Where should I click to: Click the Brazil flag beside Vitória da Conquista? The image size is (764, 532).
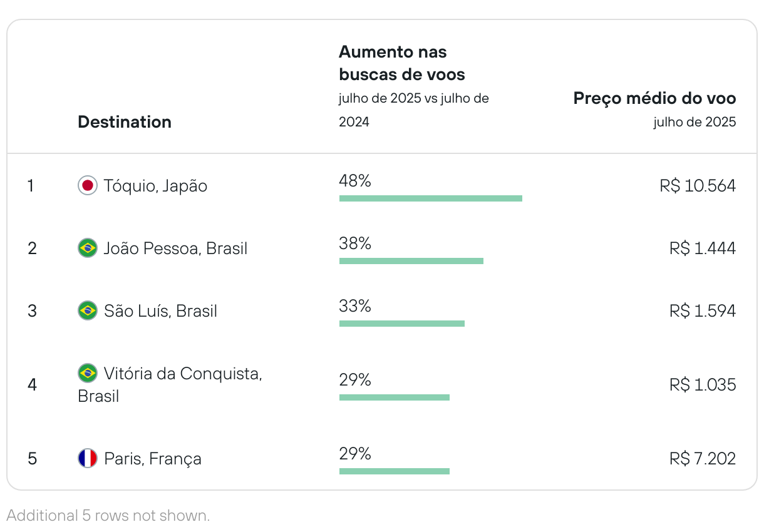pyautogui.click(x=88, y=374)
